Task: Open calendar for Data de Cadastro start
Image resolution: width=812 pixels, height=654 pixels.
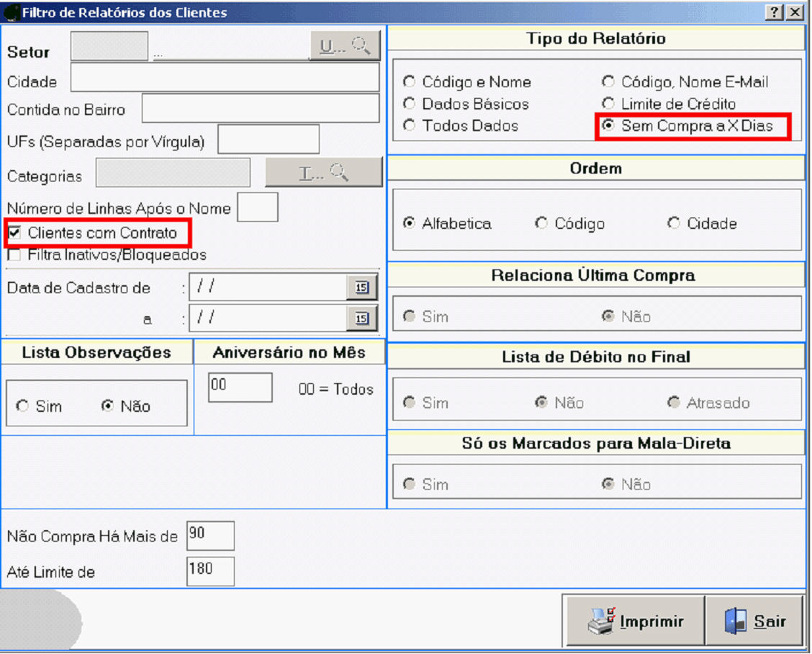Action: (x=361, y=287)
